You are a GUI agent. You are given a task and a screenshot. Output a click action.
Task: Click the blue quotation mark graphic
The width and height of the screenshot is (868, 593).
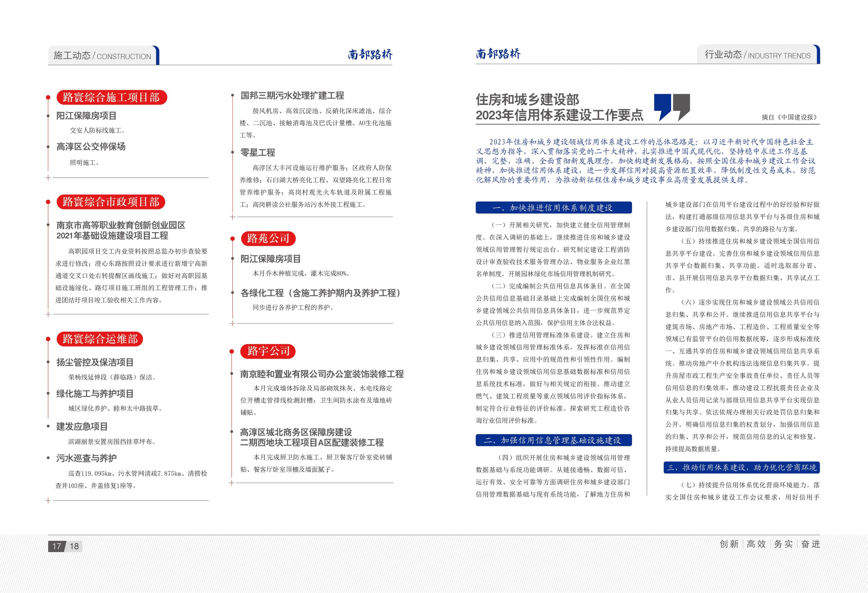pos(663,108)
